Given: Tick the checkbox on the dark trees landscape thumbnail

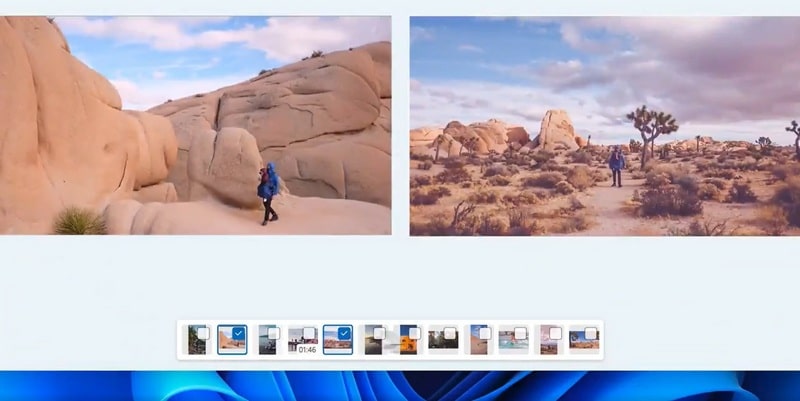Looking at the screenshot, I should coord(449,333).
